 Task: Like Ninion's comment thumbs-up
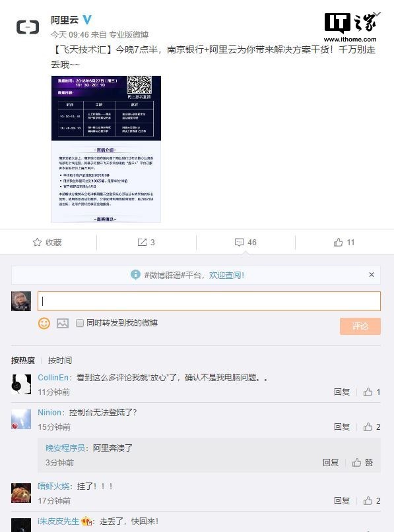368,427
